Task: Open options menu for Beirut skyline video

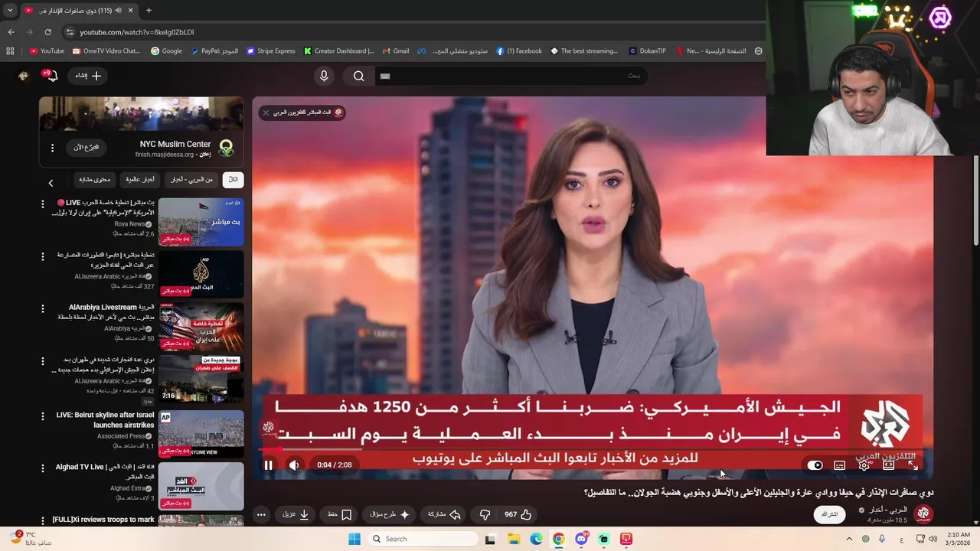Action: click(43, 415)
